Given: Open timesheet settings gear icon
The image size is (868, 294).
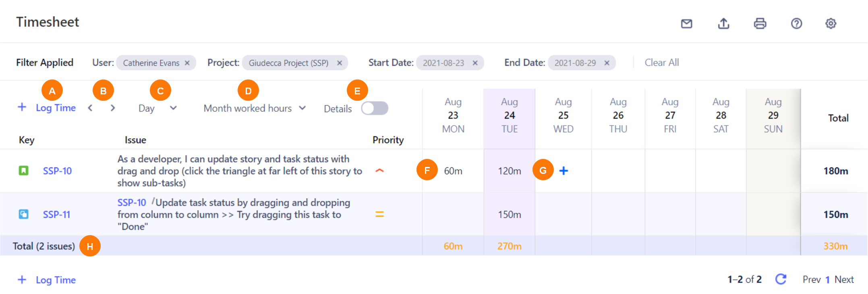Looking at the screenshot, I should point(831,24).
